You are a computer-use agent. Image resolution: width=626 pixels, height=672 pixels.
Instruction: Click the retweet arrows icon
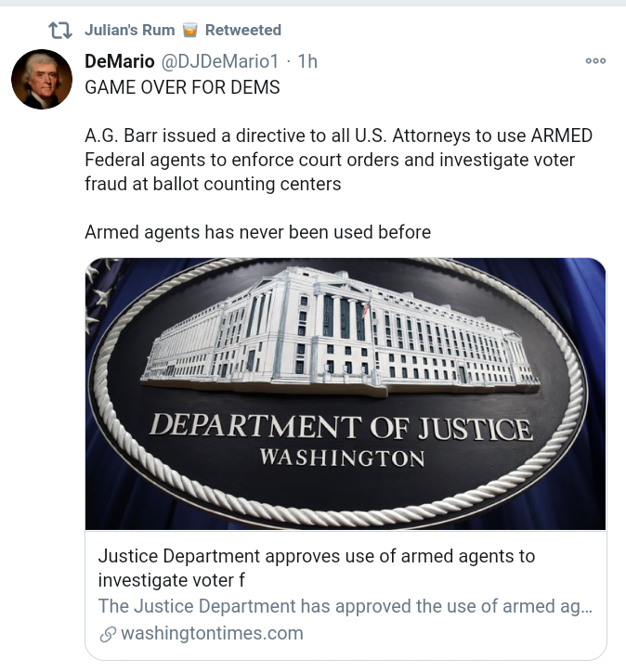tap(60, 31)
